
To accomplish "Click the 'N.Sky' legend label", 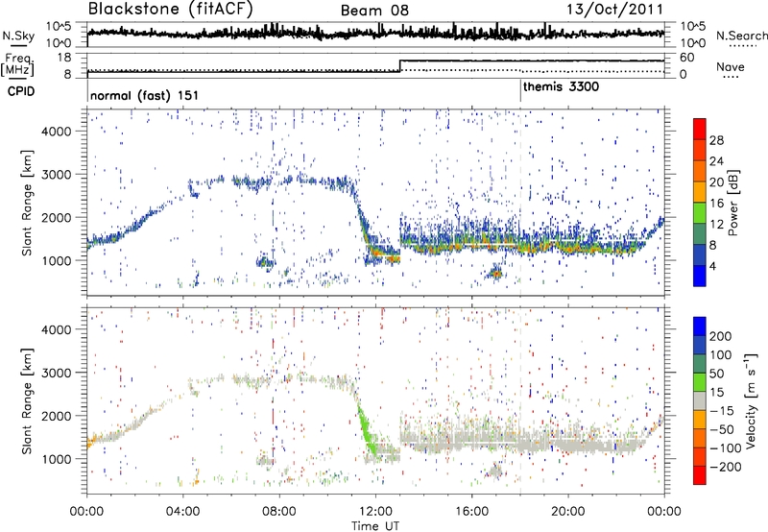I will (x=18, y=36).
